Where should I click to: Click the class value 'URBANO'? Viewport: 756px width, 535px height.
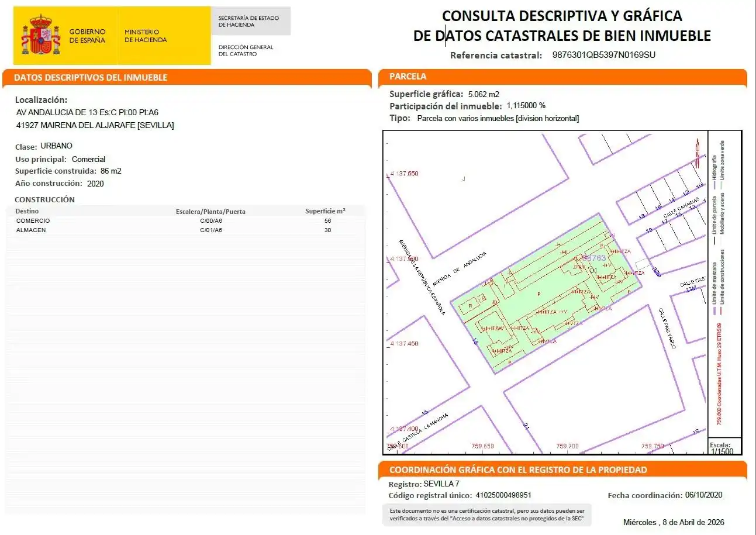pos(57,146)
